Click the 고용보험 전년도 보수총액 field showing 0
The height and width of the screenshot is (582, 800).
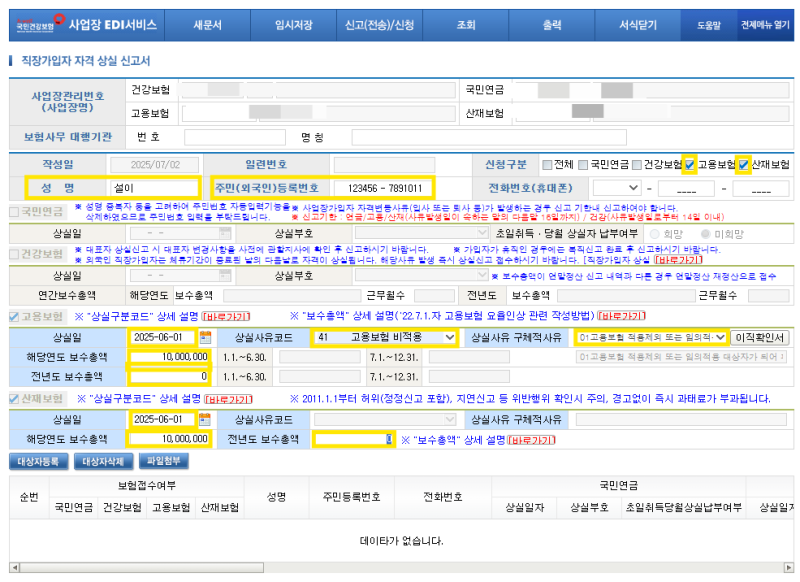point(170,377)
